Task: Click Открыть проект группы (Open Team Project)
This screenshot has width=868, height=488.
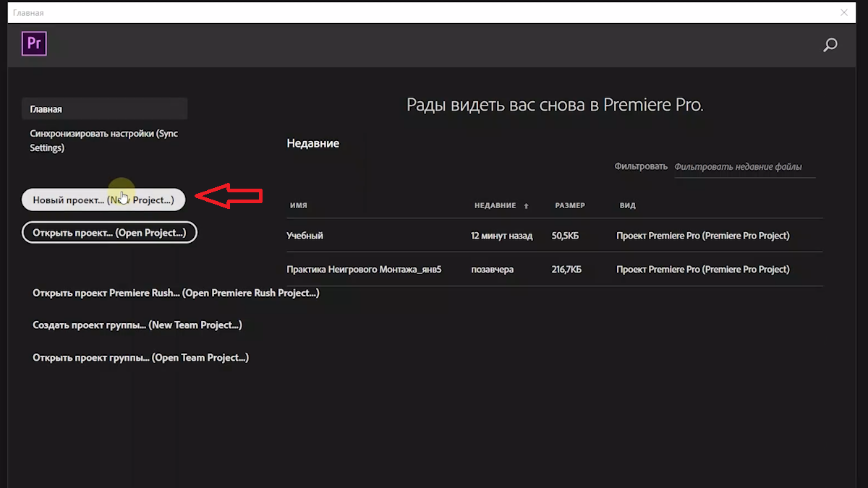Action: [141, 358]
